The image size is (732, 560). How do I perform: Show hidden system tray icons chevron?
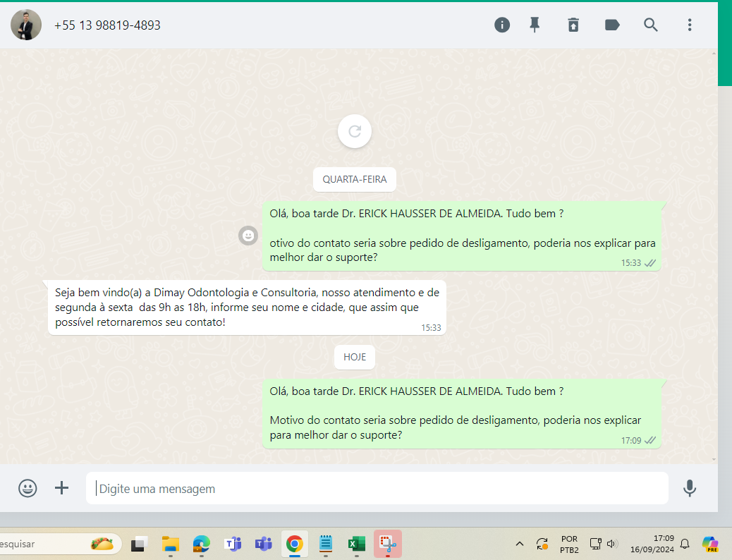(x=520, y=544)
